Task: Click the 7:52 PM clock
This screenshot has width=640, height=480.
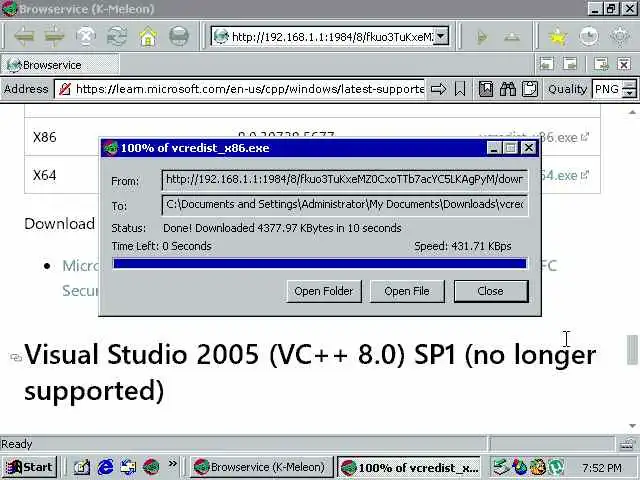Action: click(602, 468)
